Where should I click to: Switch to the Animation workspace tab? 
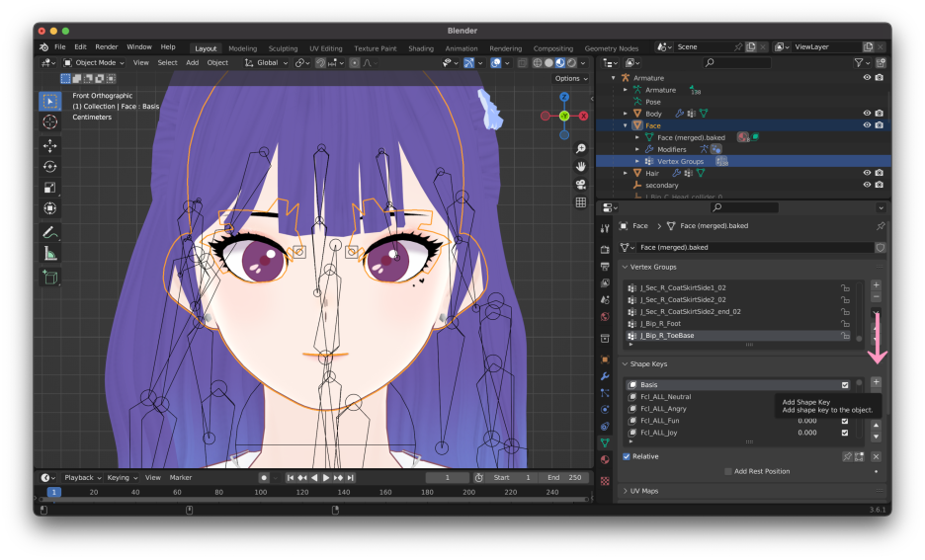462,48
